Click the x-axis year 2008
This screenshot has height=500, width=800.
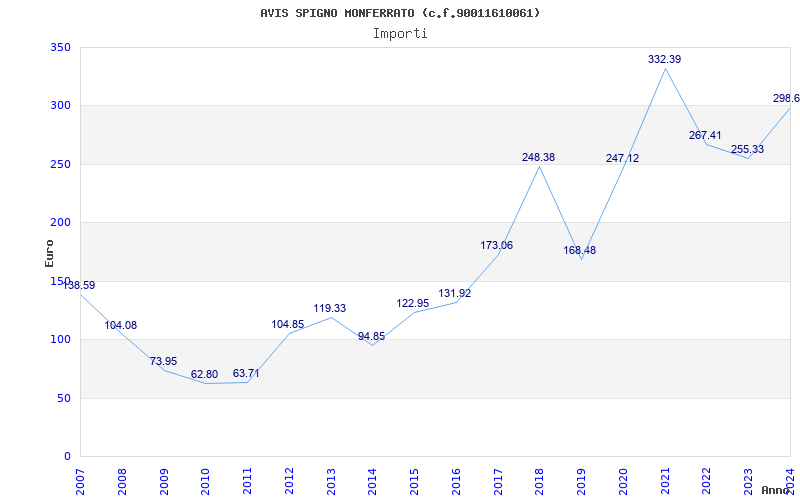coord(122,482)
